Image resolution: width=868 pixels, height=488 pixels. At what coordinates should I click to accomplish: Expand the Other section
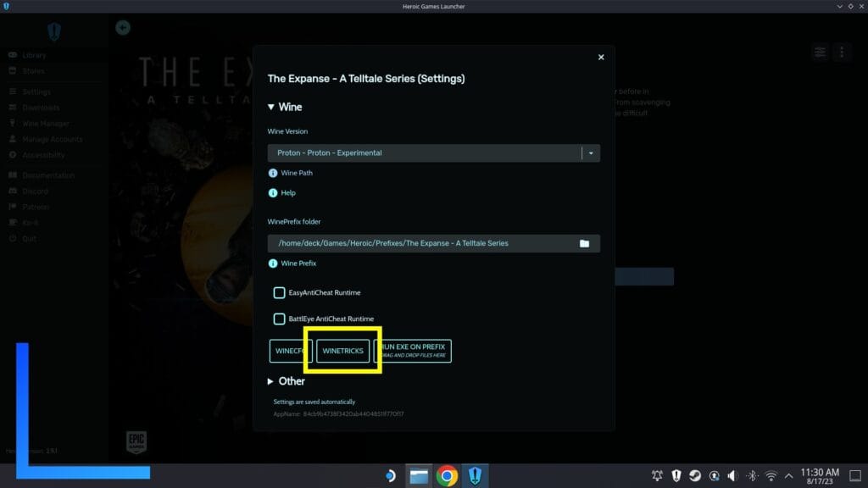pyautogui.click(x=286, y=381)
